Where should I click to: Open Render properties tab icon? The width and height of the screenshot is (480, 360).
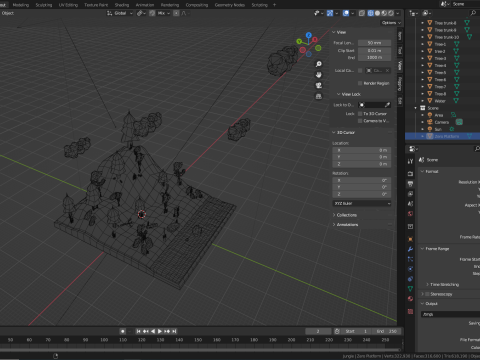pyautogui.click(x=410, y=174)
